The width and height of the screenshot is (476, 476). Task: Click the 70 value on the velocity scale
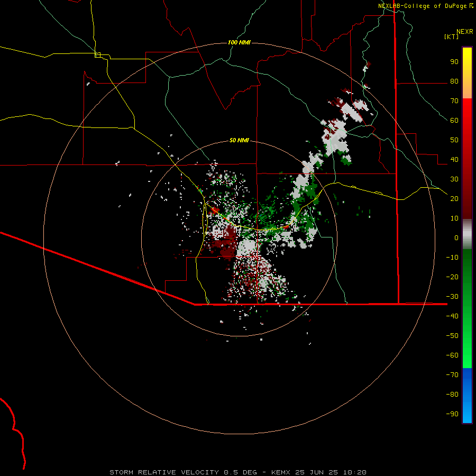click(x=454, y=101)
